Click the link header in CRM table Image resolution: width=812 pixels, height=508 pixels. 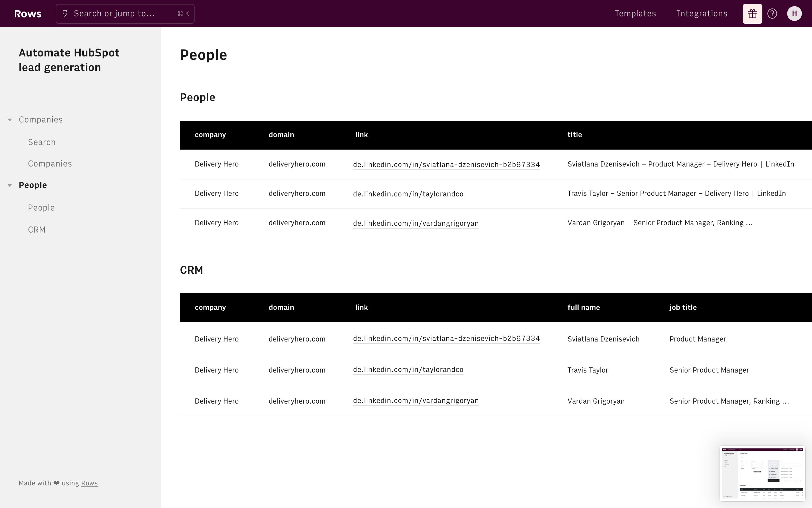point(361,307)
